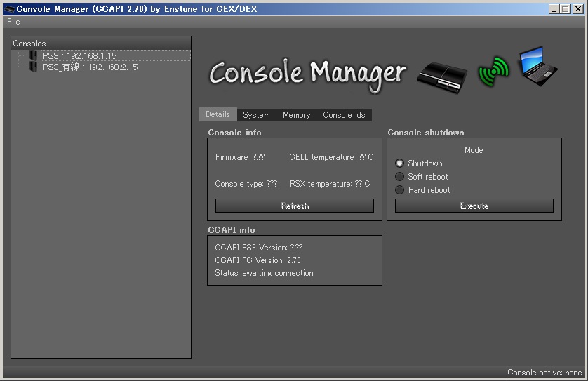Switch to the Details tab
Image resolution: width=588 pixels, height=381 pixels.
pos(218,114)
